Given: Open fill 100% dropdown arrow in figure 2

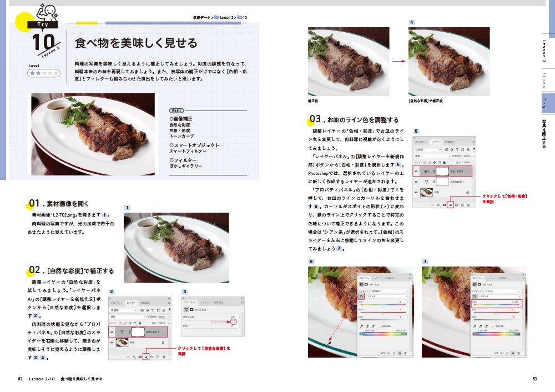Looking at the screenshot, I should [x=169, y=323].
